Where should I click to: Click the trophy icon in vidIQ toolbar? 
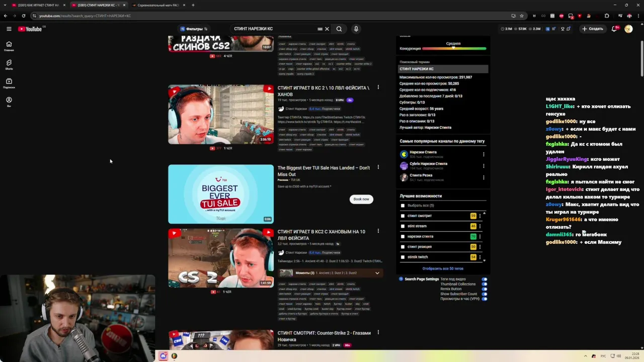coord(562,29)
